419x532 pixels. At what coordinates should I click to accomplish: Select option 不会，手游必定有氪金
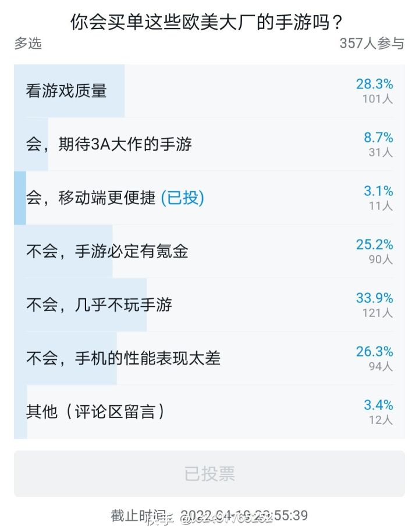pyautogui.click(x=209, y=251)
